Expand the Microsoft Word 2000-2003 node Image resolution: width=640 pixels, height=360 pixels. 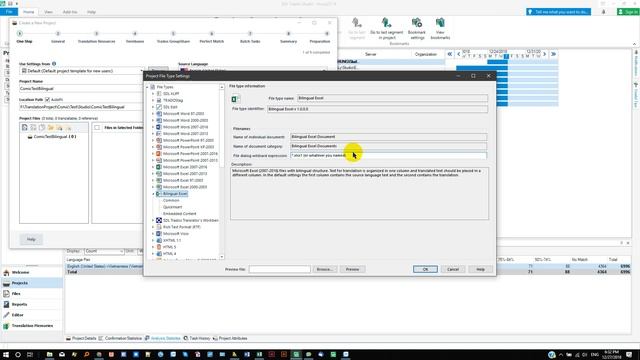click(153, 120)
